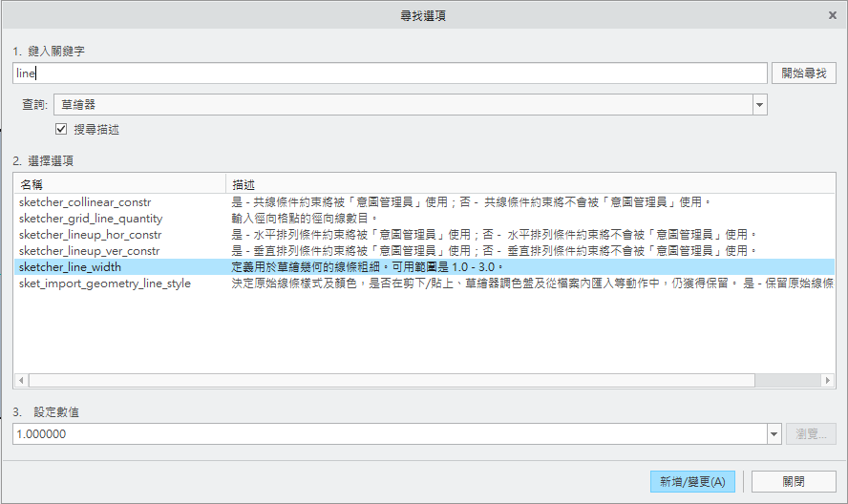Select sketcher_grid_line_quantity option row
The width and height of the screenshot is (848, 504).
[91, 219]
